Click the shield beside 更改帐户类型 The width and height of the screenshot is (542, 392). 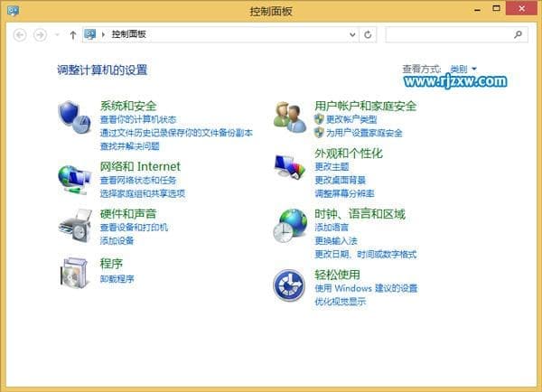319,119
